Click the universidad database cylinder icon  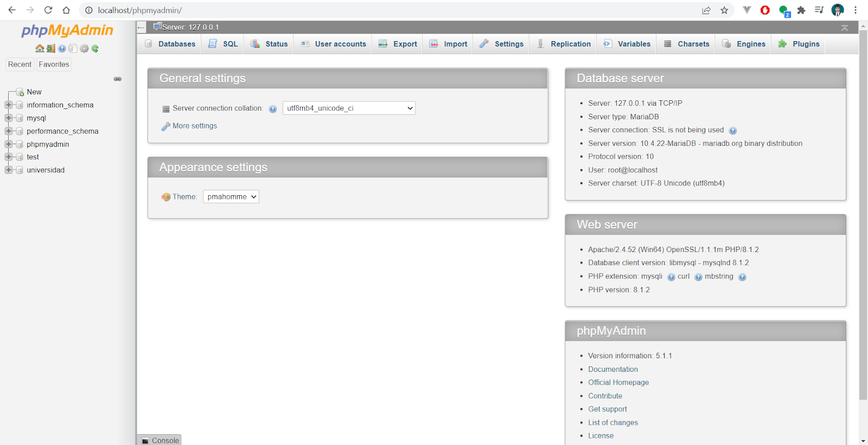coord(20,170)
